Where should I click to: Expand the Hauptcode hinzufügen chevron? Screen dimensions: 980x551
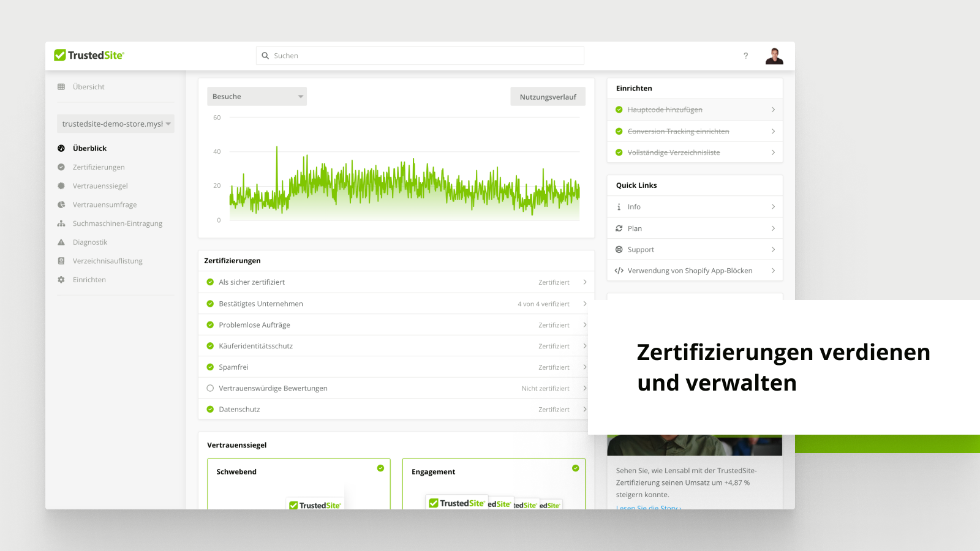click(773, 110)
